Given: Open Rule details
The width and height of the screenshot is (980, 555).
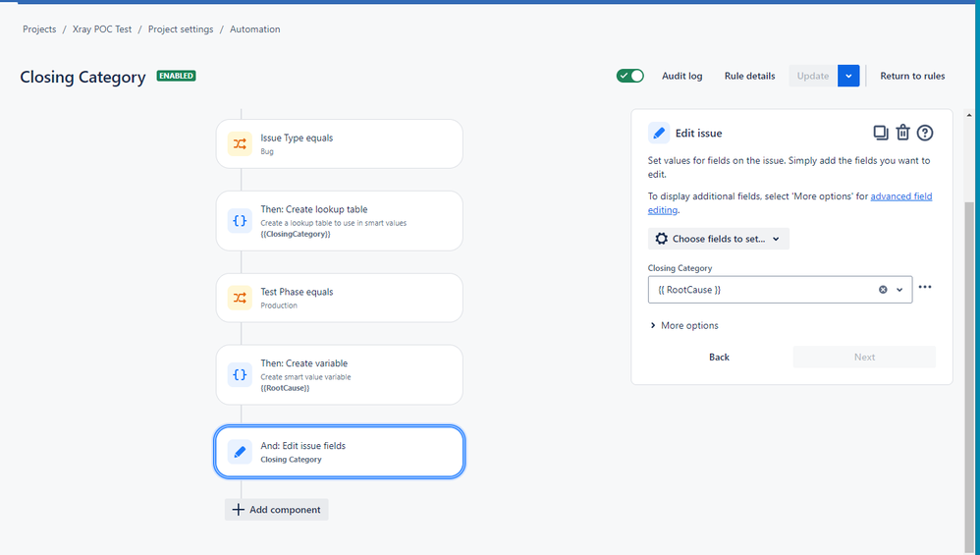Looking at the screenshot, I should (x=749, y=76).
